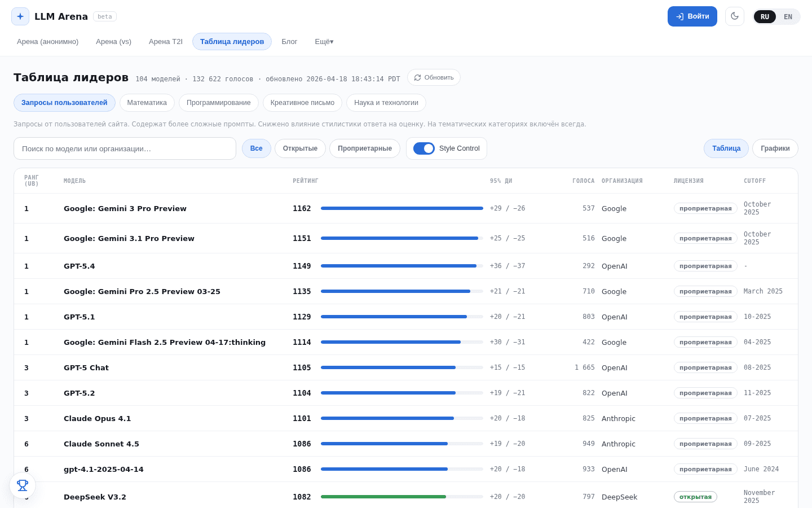The image size is (812, 508).
Task: Open Таблица лидеров nav tab
Action: point(232,42)
